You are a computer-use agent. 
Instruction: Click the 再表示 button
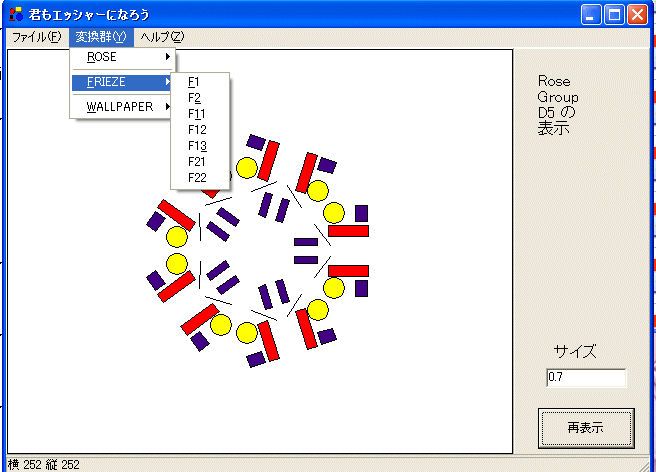click(x=586, y=428)
